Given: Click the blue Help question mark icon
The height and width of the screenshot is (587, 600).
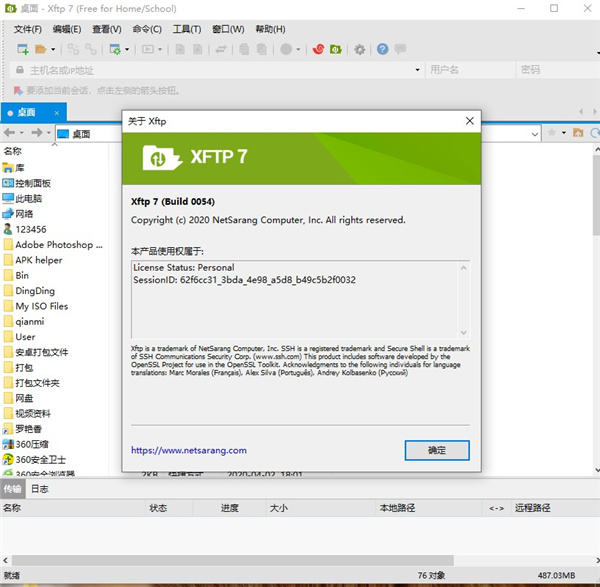Looking at the screenshot, I should coord(382,49).
